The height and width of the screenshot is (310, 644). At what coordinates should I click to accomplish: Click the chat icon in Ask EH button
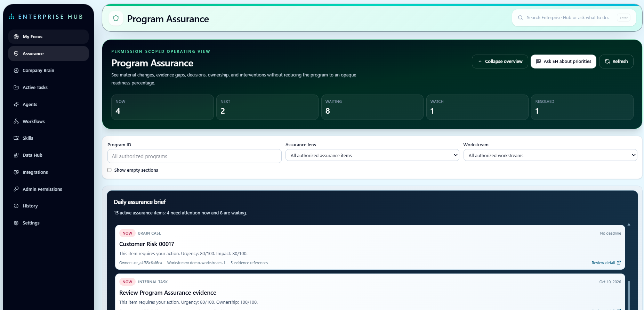click(538, 62)
